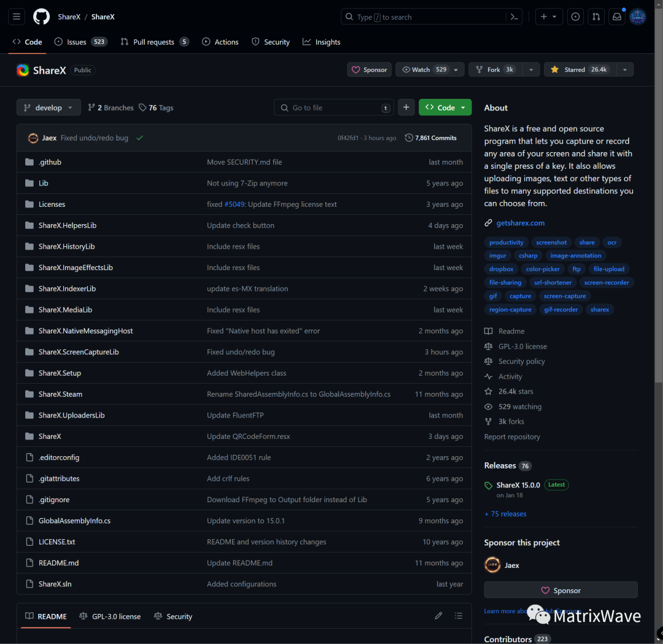Open the star lists dropdown arrow
The width and height of the screenshot is (663, 644).
click(624, 69)
